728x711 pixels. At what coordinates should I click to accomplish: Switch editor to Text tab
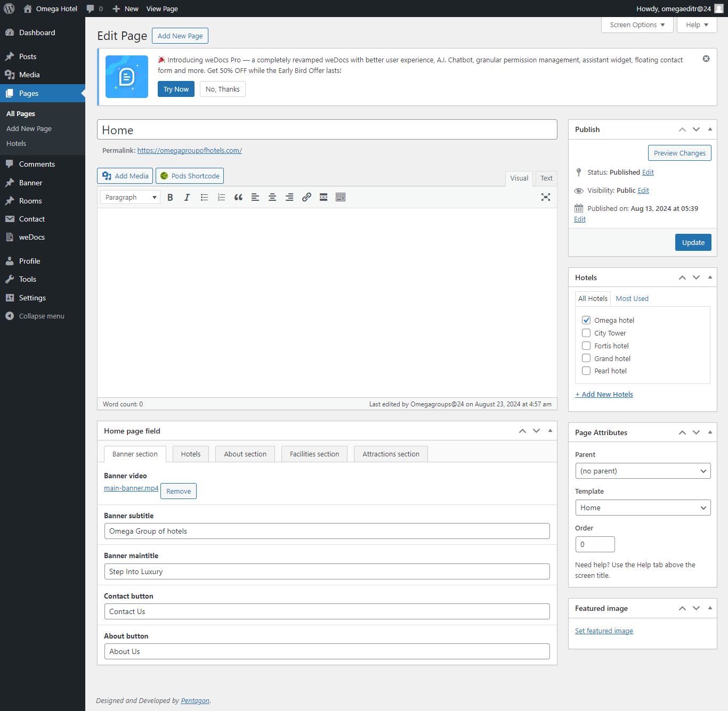point(546,178)
